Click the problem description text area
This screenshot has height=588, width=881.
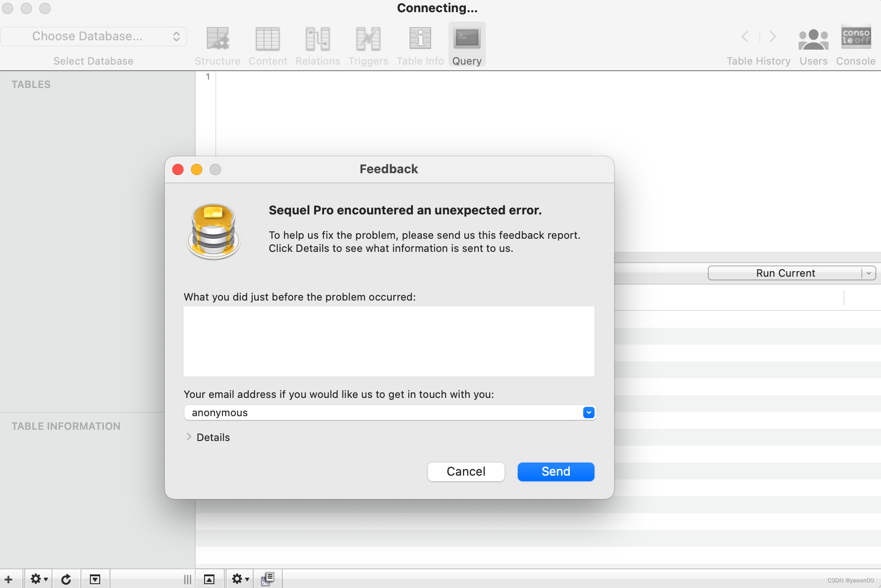[x=389, y=341]
